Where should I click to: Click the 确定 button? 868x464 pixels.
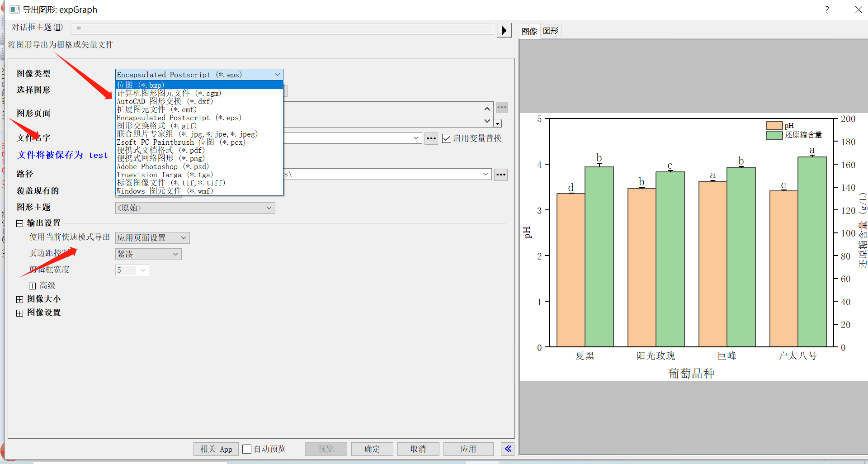[x=372, y=449]
